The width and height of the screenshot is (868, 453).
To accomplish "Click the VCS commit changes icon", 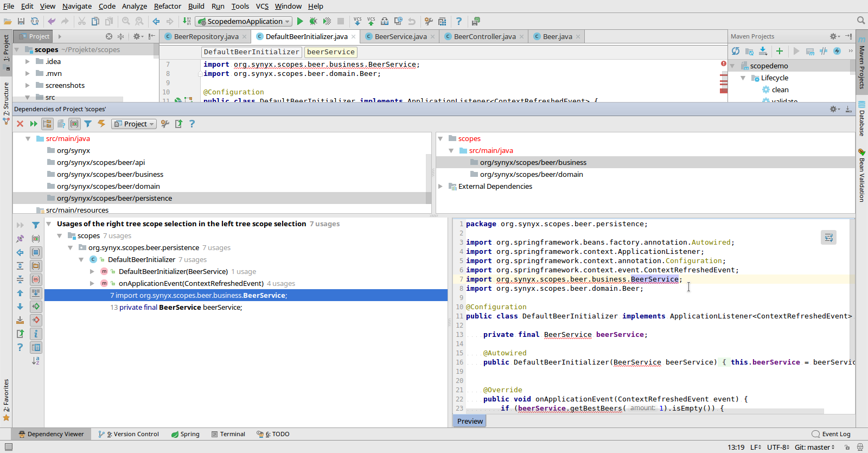I will point(371,21).
